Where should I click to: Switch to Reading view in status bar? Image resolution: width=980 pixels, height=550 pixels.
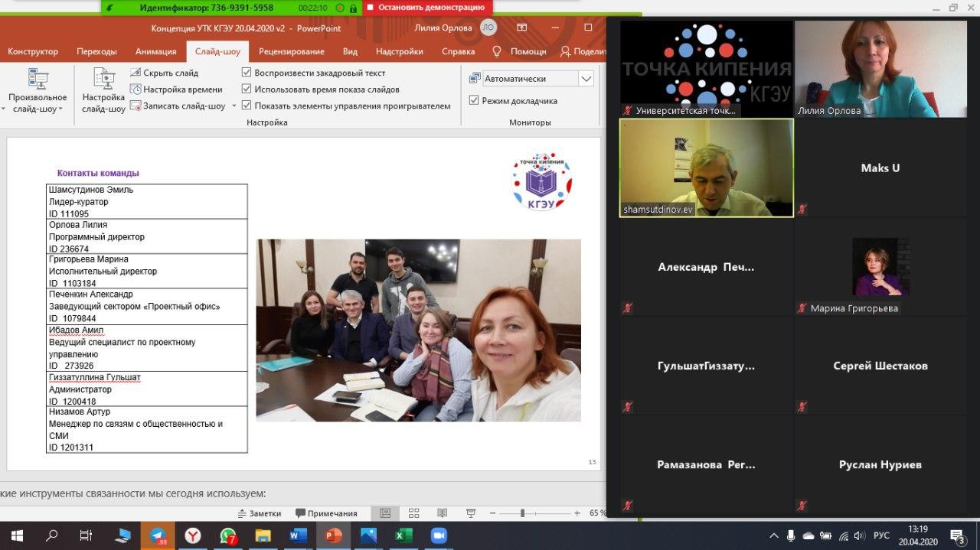(x=442, y=513)
